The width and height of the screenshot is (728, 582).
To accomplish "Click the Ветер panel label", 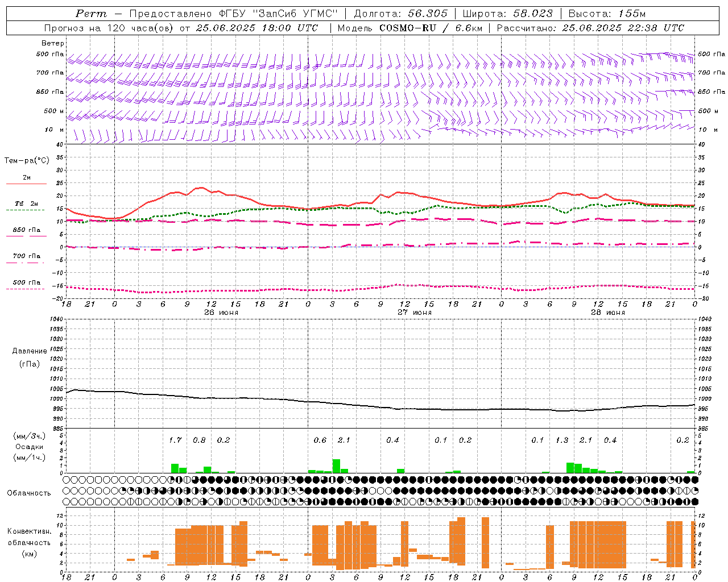I will coord(53,43).
